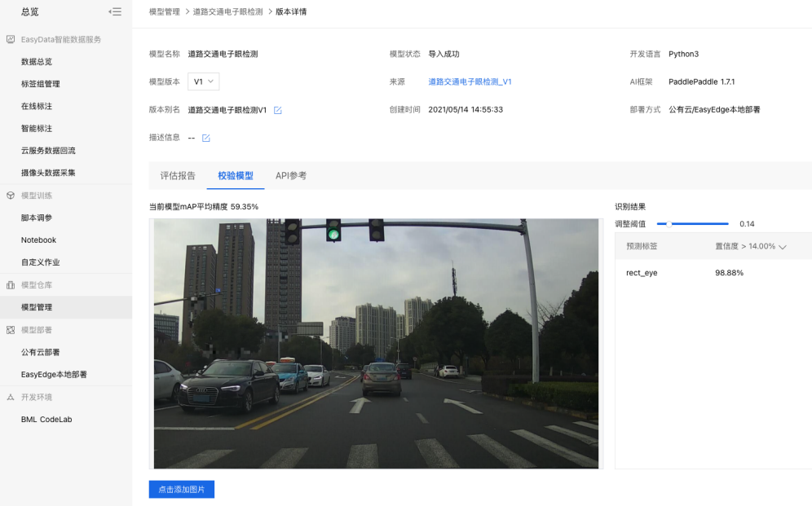The height and width of the screenshot is (506, 812).
Task: Click the 导入成功 model status
Action: pyautogui.click(x=444, y=54)
